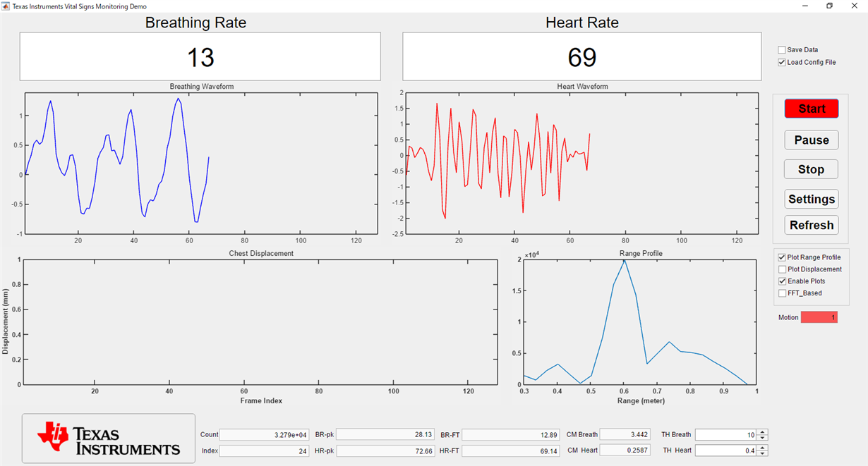Decrease TH Breath with down arrow
Image resolution: width=868 pixels, height=466 pixels.
point(762,438)
